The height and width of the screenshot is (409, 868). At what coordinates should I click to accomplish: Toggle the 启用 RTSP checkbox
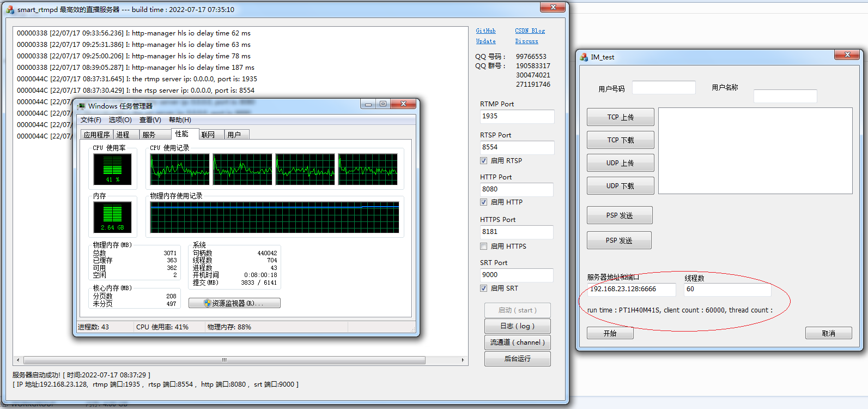click(483, 160)
